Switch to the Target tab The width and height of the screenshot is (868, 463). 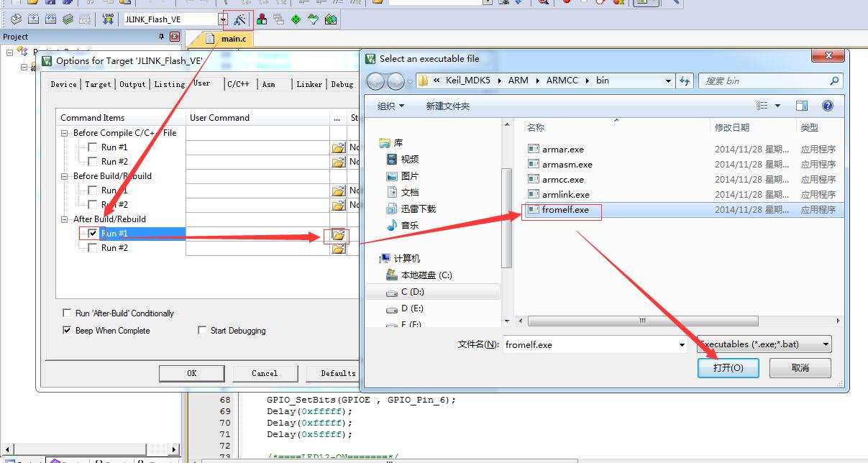tap(98, 85)
